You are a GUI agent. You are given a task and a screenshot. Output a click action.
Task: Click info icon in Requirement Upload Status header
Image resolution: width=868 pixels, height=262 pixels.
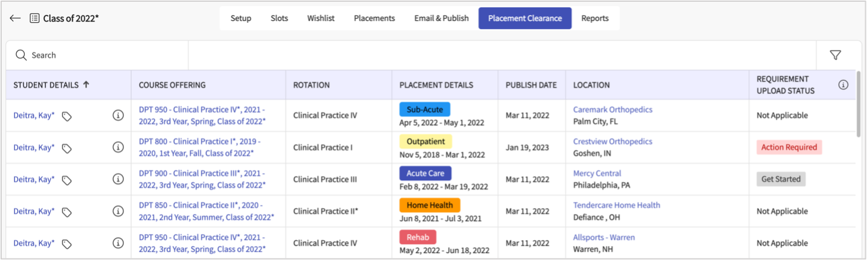tap(843, 85)
